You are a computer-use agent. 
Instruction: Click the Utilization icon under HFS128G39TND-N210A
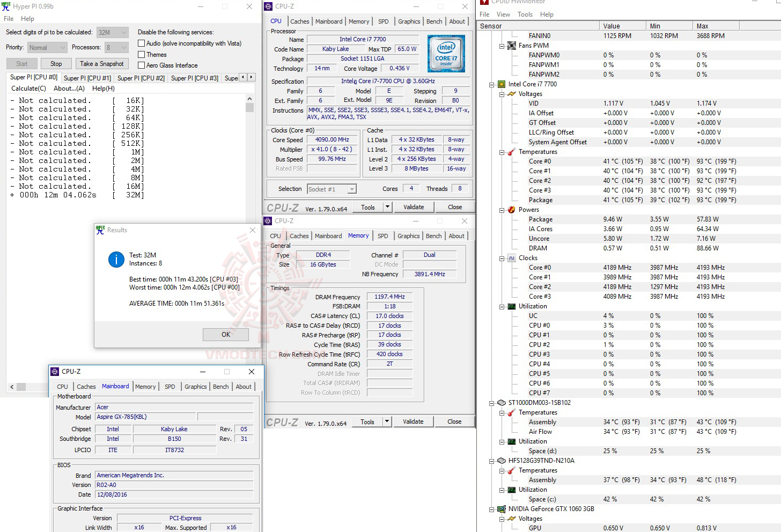pos(511,490)
